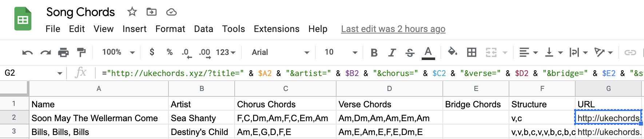Screen dimensions: 644x139
Task: Open the 'Last edit was 2 hours ago' link
Action: point(393,29)
